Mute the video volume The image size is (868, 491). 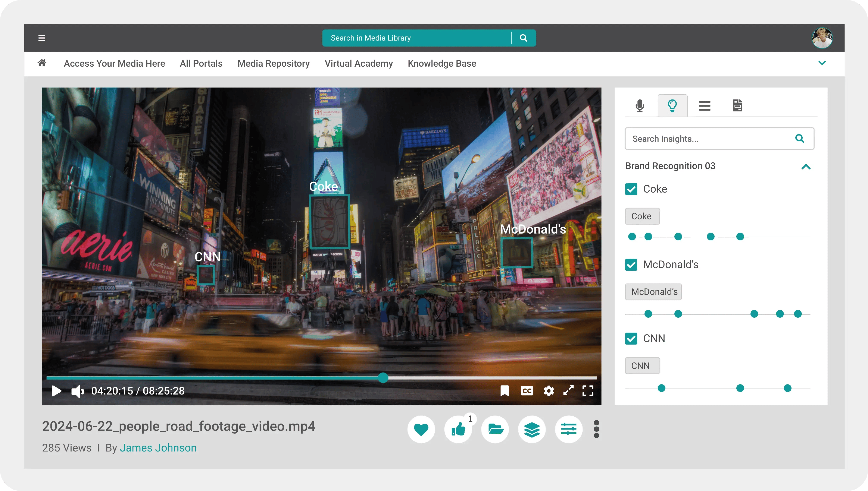click(77, 391)
